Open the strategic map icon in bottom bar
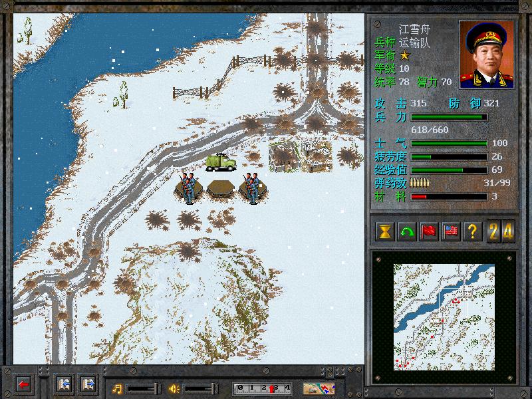532x399 pixels. coord(319,388)
